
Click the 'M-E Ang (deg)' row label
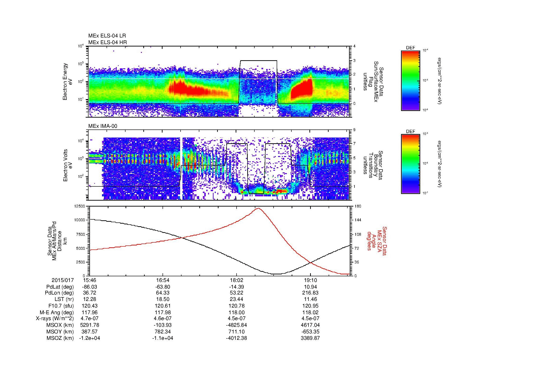click(x=57, y=313)
